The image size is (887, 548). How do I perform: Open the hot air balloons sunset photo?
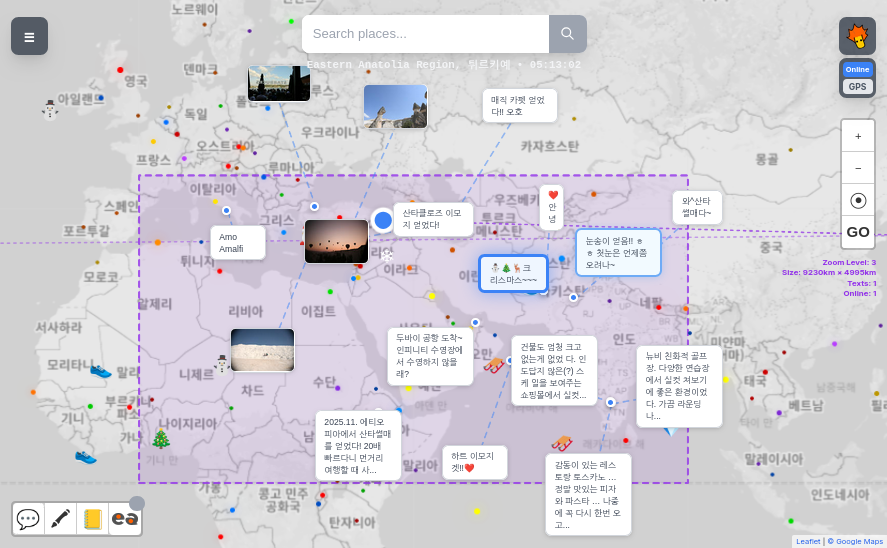coord(337,241)
